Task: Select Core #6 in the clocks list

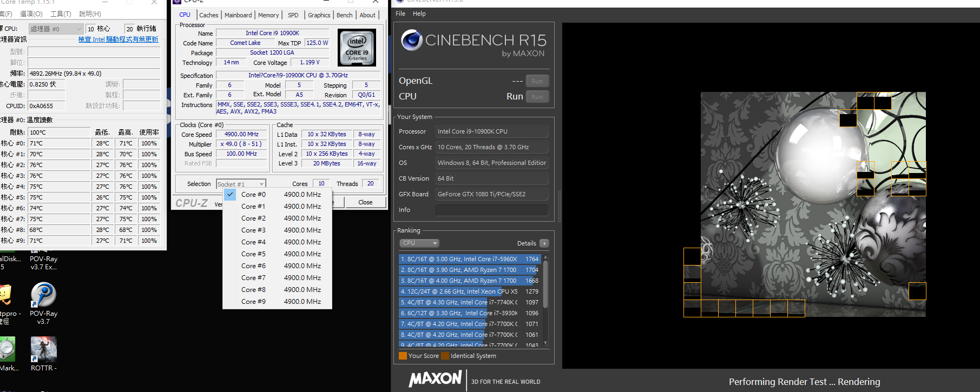Action: click(277, 266)
